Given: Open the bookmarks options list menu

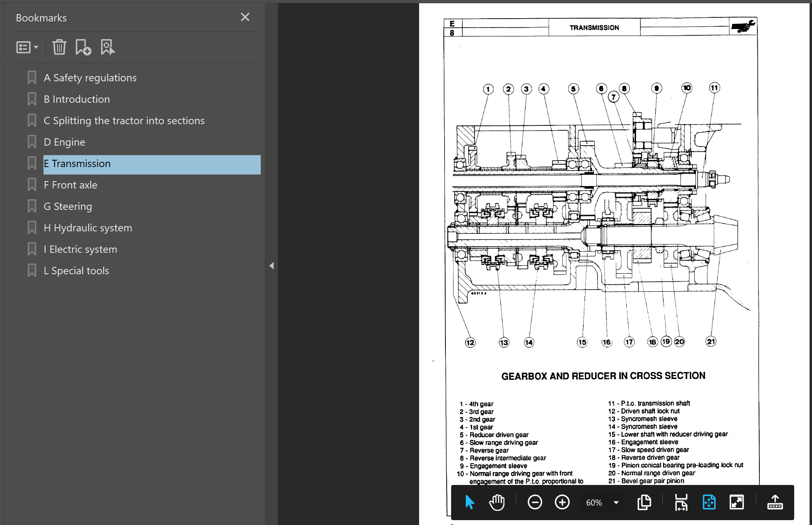Looking at the screenshot, I should [x=27, y=47].
